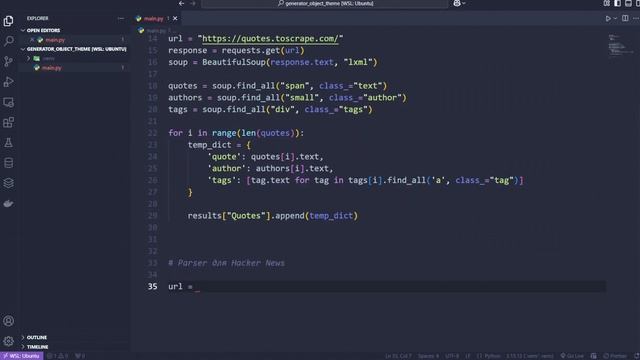Image resolution: width=640 pixels, height=360 pixels.
Task: Click the Run Python File play button
Action: 608,18
